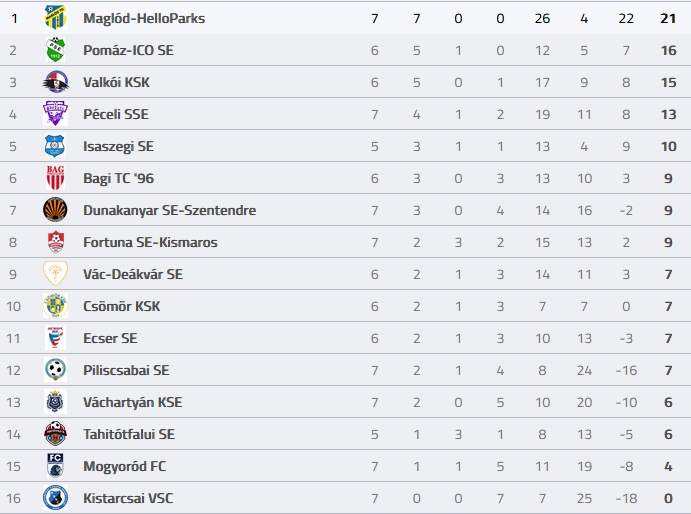Click the Péceli SSE purple crest
The width and height of the screenshot is (691, 514).
pos(56,114)
